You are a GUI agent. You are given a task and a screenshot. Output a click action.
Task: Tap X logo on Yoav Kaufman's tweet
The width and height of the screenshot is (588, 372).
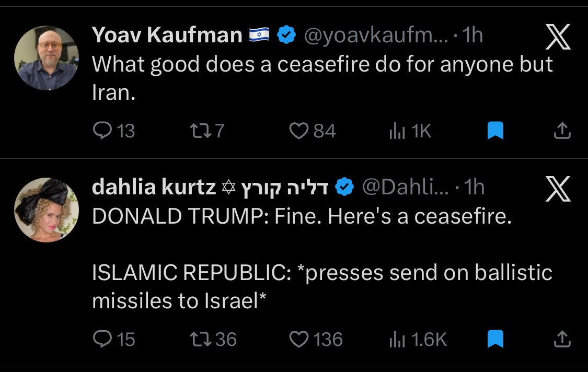click(558, 38)
